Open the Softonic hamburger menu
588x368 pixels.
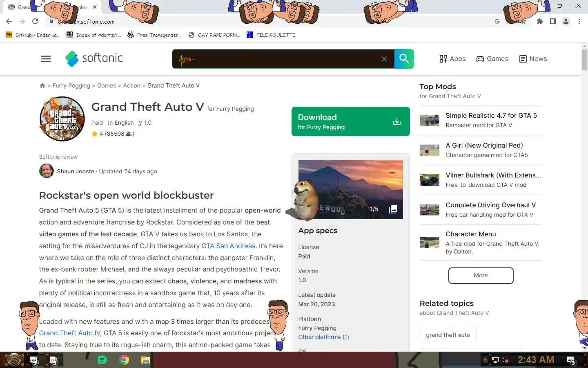[46, 59]
